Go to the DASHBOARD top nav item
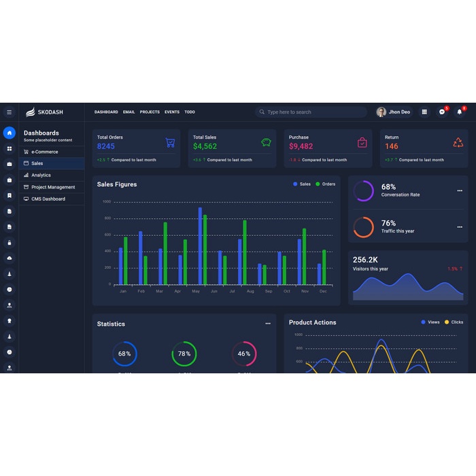This screenshot has width=476, height=476. point(106,112)
